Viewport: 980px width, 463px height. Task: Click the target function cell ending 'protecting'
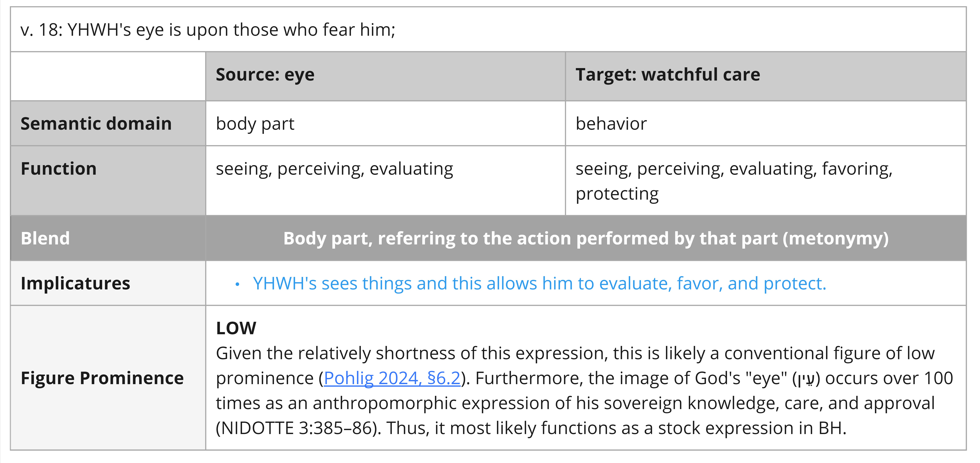765,181
